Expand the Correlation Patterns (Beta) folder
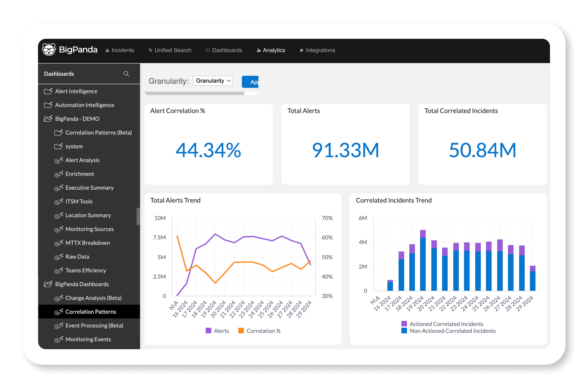 click(89, 132)
